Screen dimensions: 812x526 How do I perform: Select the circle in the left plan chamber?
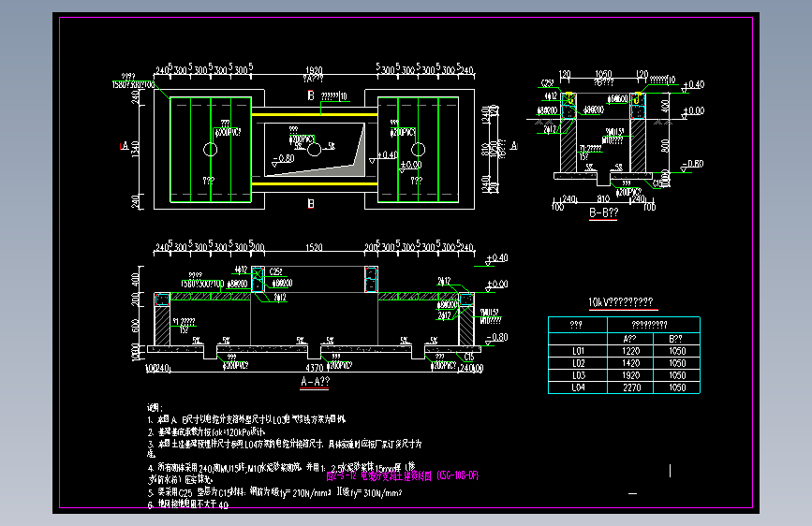tap(210, 150)
